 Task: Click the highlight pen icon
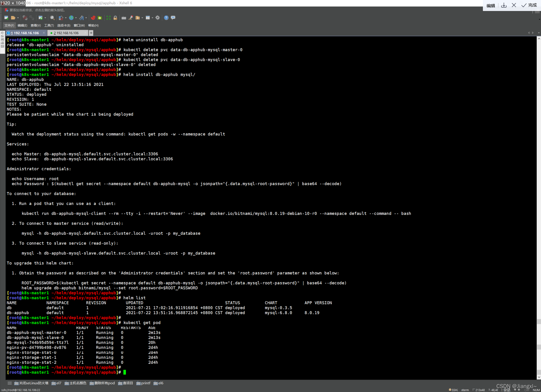pyautogui.click(x=131, y=18)
